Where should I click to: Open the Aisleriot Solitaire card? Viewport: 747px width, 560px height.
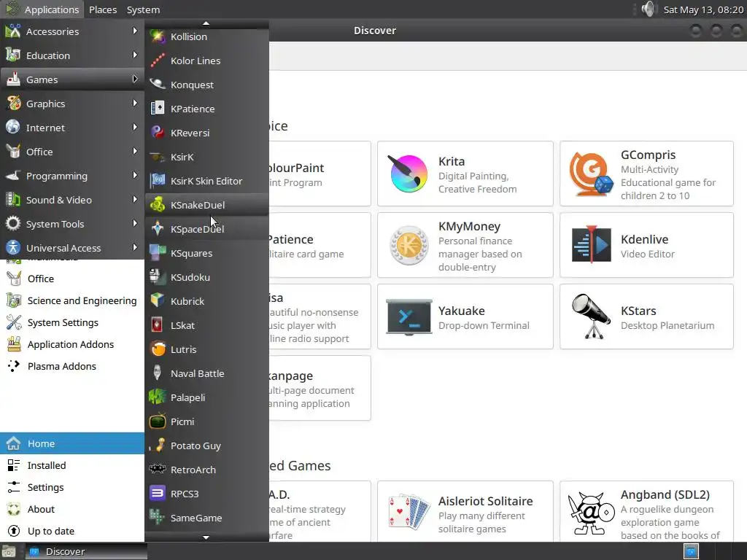(465, 511)
